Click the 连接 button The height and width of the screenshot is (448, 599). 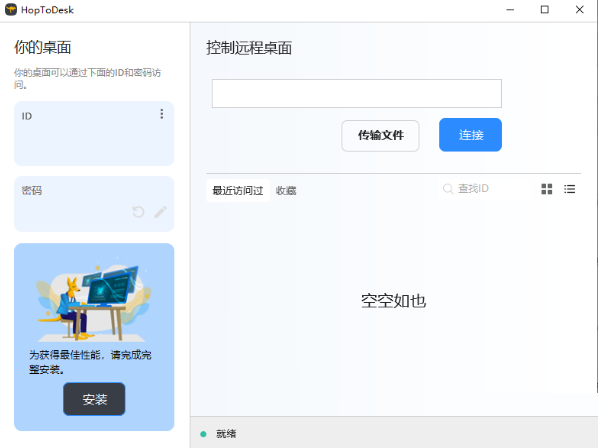click(470, 135)
